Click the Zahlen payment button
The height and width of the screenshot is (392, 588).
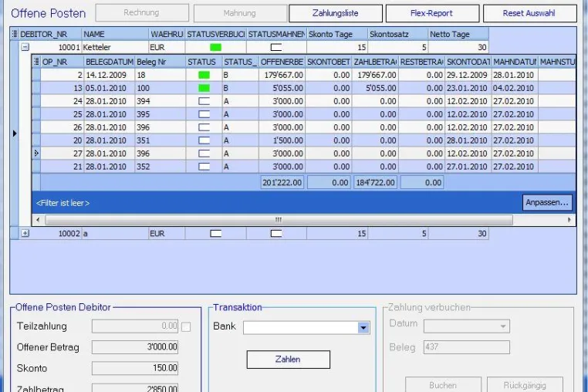(x=288, y=360)
